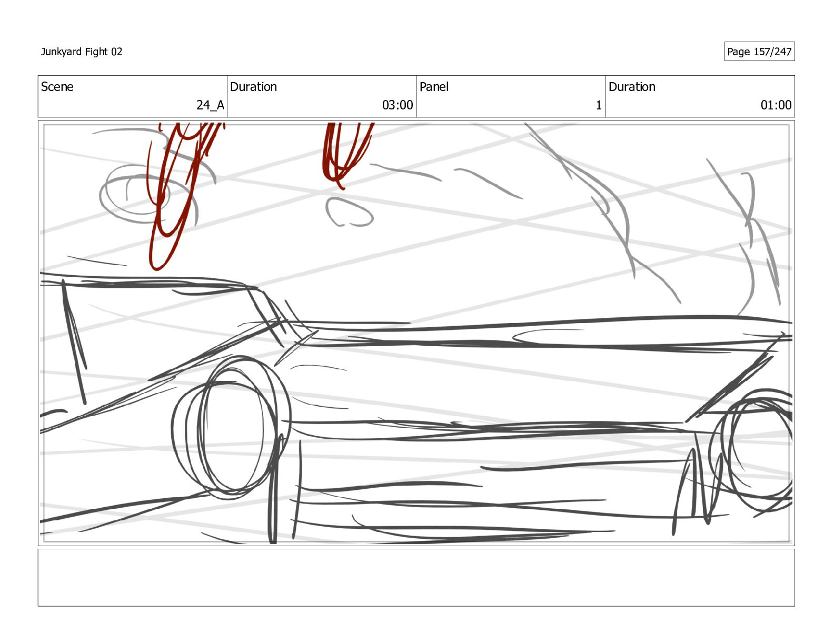Click the empty notes box below the panel
This screenshot has width=834, height=644.
pos(416,578)
